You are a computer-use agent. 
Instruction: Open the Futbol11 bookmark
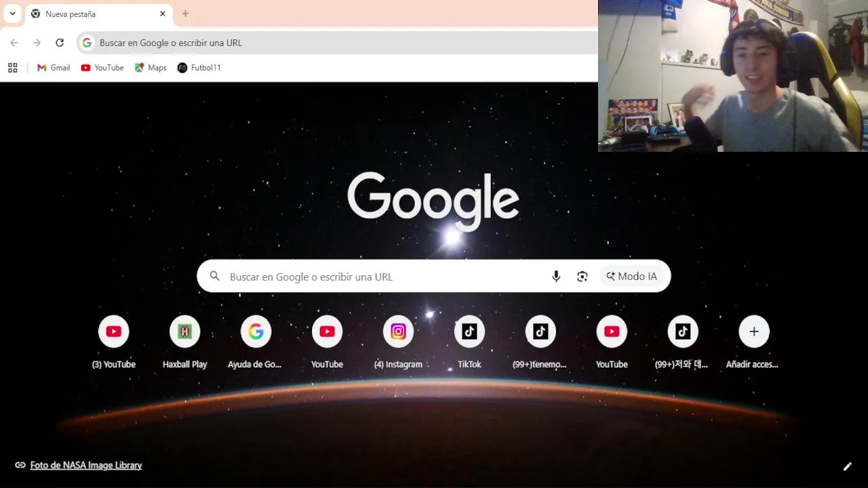tap(199, 68)
